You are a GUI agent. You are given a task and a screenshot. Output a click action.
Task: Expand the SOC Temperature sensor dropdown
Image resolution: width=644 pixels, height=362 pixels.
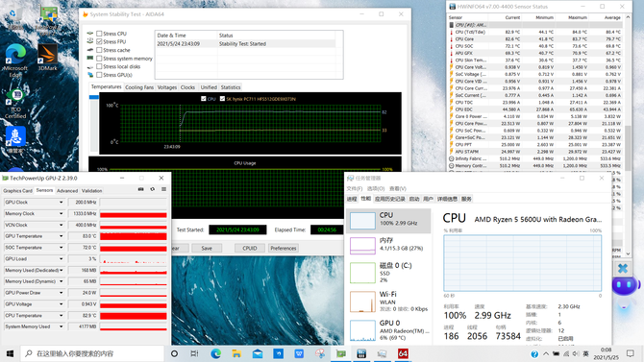coord(62,248)
